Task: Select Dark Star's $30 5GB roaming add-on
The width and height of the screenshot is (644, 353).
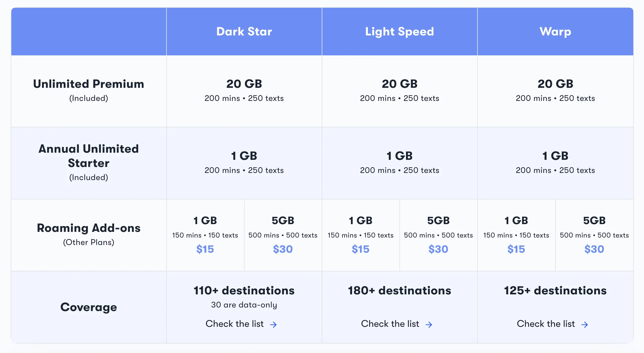Action: (283, 249)
